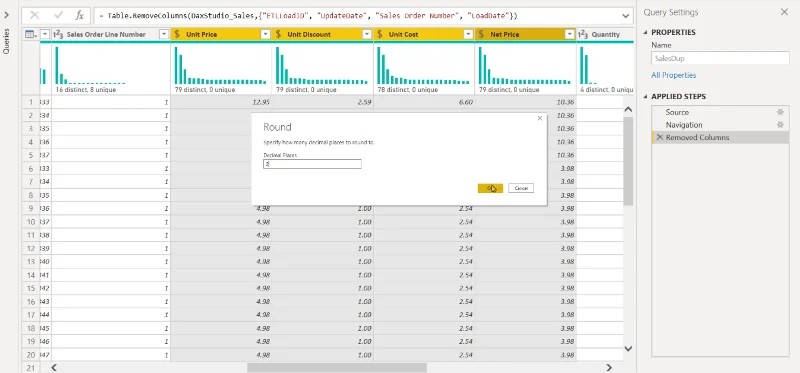Click the Net Price currency type icon

click(481, 34)
